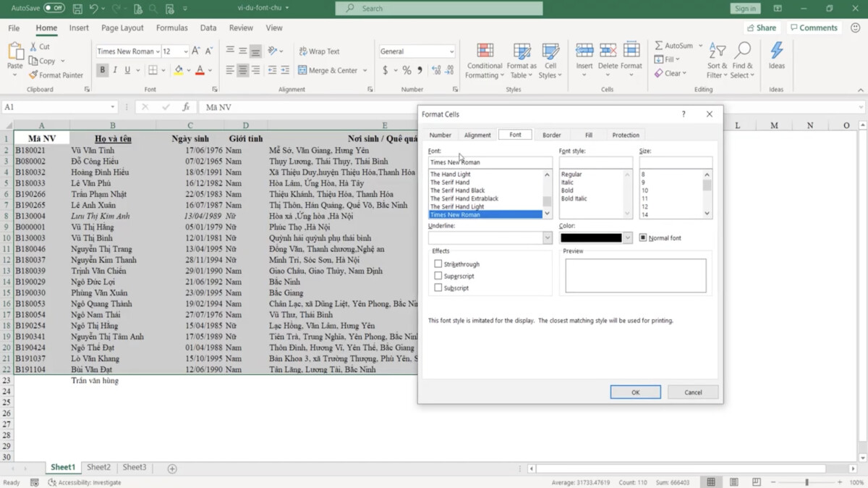Choose The Serif Hand Black font
868x488 pixels.
457,190
